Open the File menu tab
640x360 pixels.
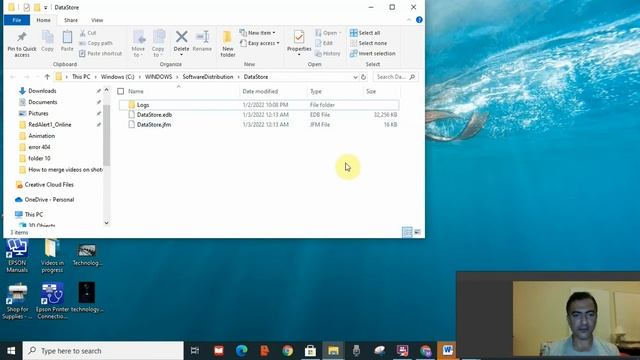pos(17,20)
